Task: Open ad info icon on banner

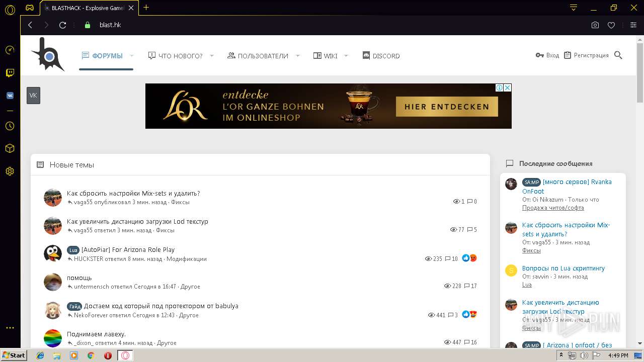Action: pyautogui.click(x=500, y=87)
